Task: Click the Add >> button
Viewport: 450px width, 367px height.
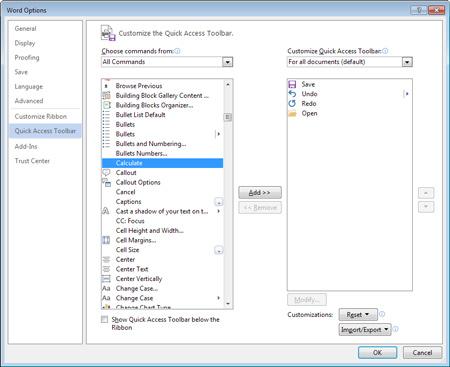Action: (260, 193)
